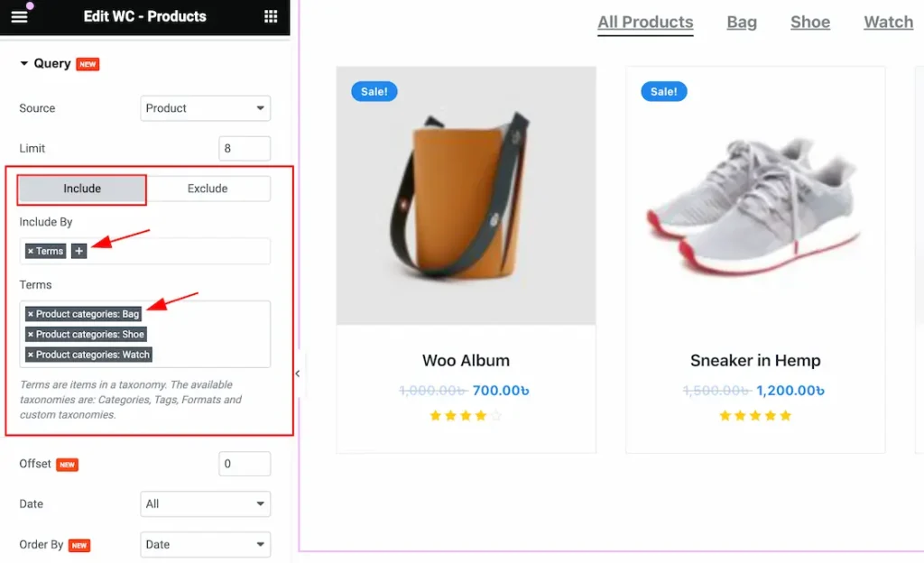Collapse the Query section
This screenshot has height=563, width=924.
(24, 63)
